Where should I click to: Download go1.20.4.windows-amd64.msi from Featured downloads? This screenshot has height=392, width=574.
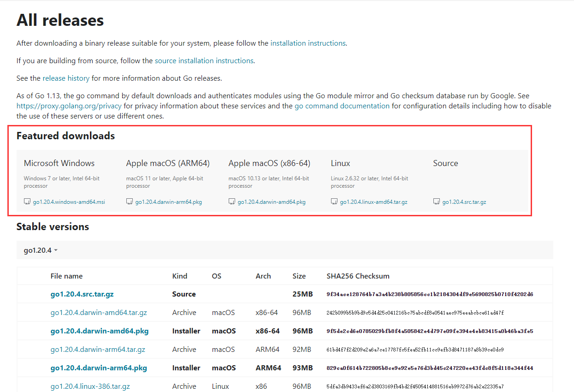69,202
